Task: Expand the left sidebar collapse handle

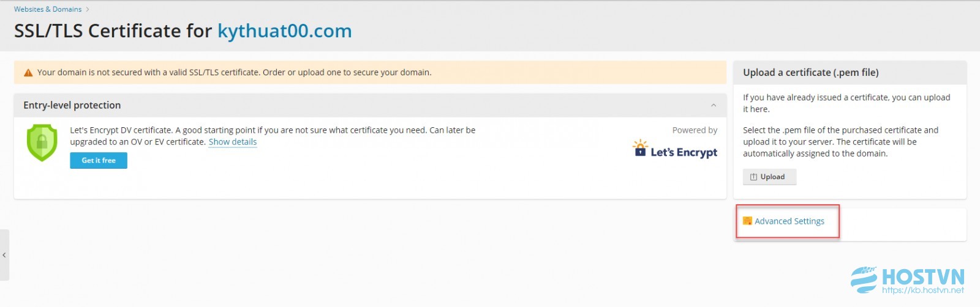Action: point(4,254)
